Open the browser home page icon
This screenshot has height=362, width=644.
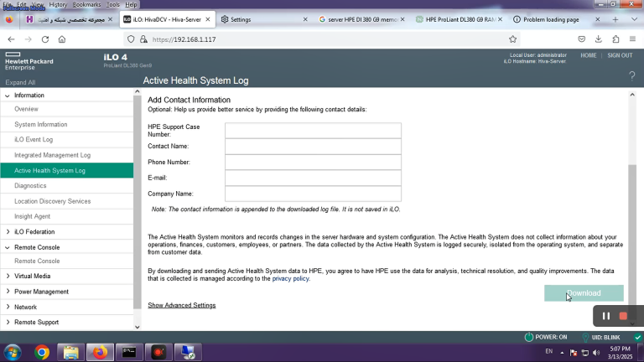[x=61, y=39]
